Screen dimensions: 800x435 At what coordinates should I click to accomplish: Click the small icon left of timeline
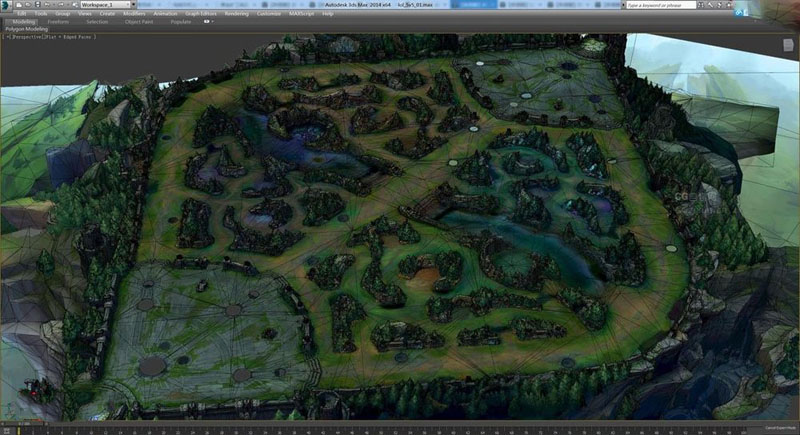coord(7,431)
